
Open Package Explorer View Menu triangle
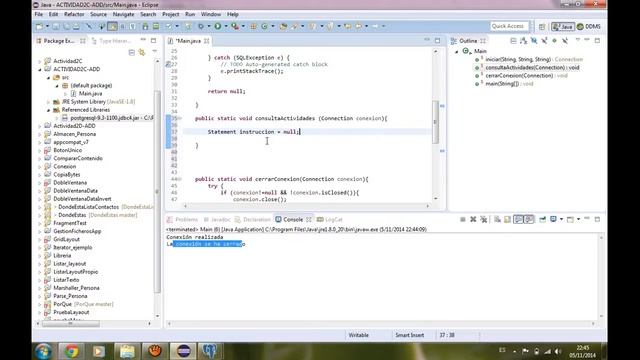[x=155, y=51]
